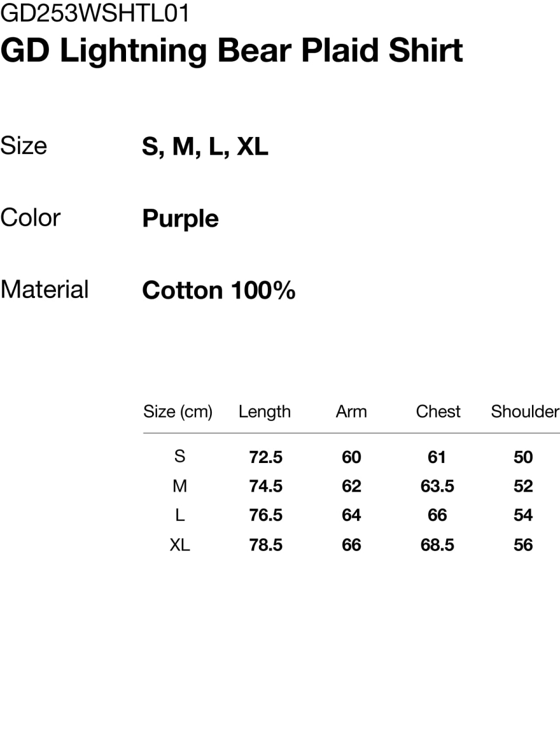
Task: Click the 72.5 length value
Action: pos(265,457)
